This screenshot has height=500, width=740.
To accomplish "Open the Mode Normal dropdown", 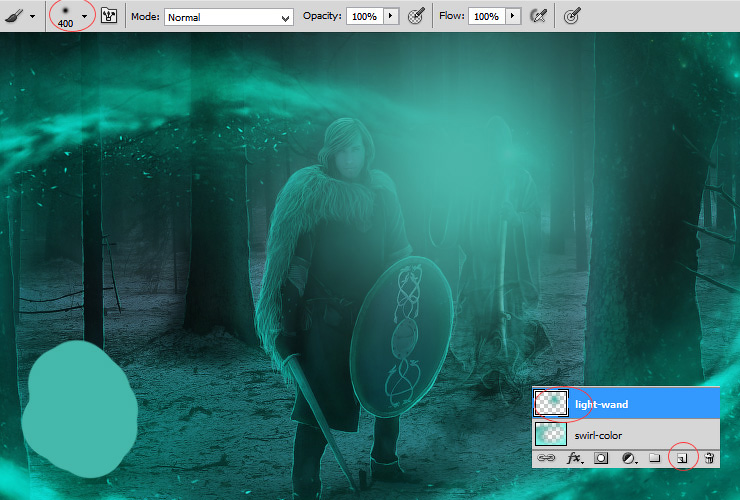I will (229, 17).
